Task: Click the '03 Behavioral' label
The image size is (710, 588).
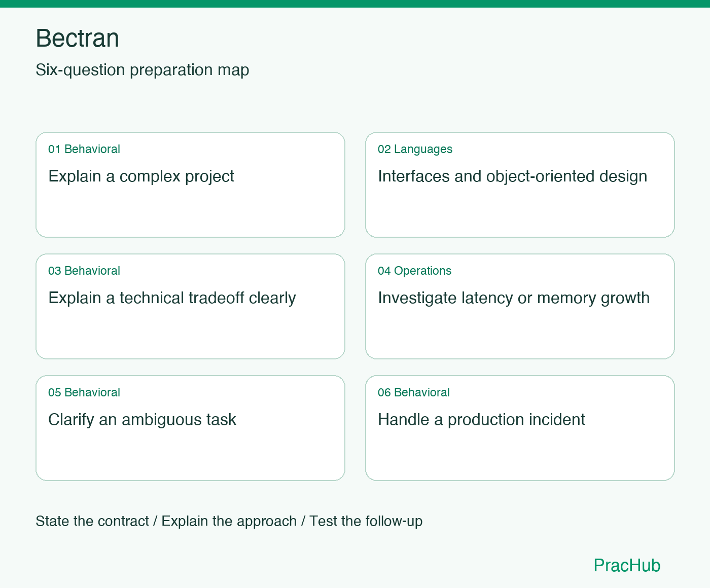Action: 84,271
